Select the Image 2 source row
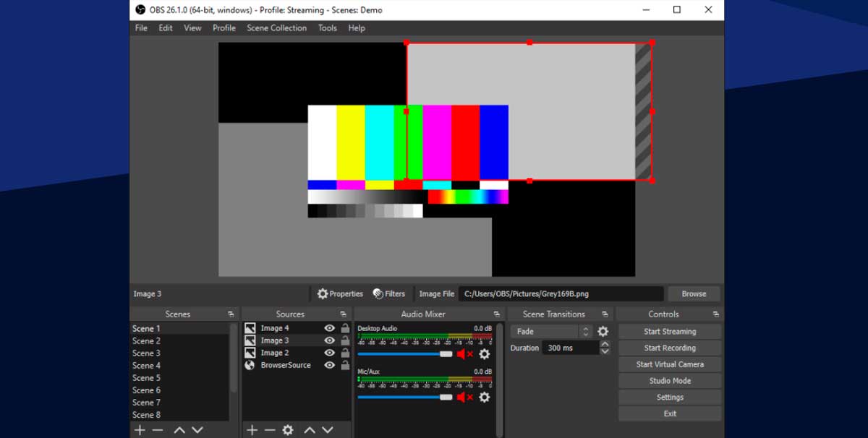Screen dimensions: 868x438 click(x=297, y=353)
